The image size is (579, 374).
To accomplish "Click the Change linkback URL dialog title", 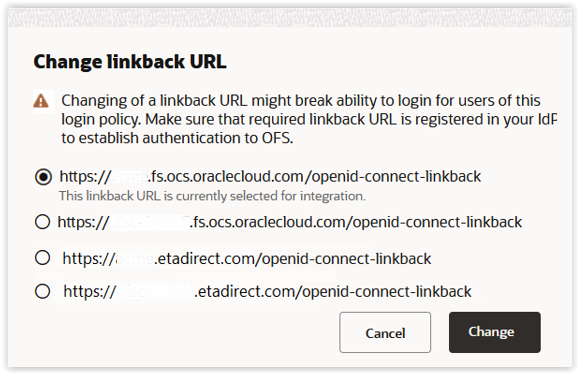I will click(130, 62).
